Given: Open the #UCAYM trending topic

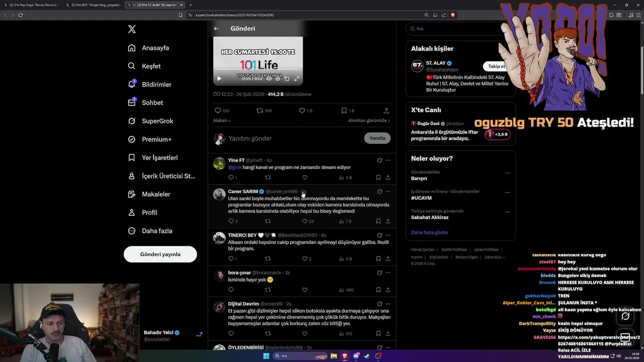Looking at the screenshot, I should point(421,198).
